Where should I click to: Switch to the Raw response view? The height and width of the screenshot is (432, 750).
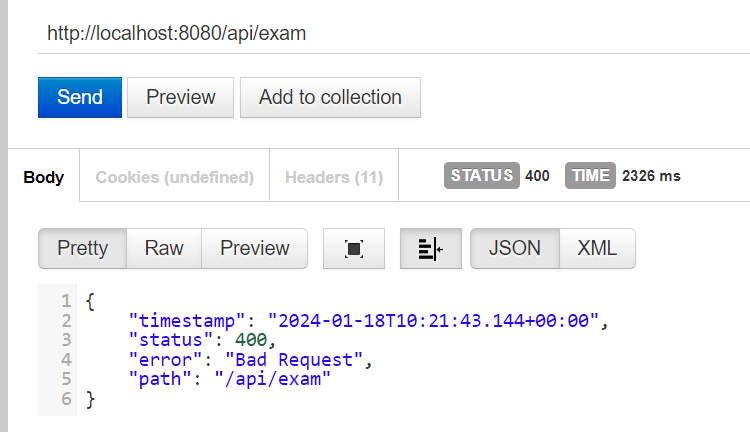pos(164,248)
